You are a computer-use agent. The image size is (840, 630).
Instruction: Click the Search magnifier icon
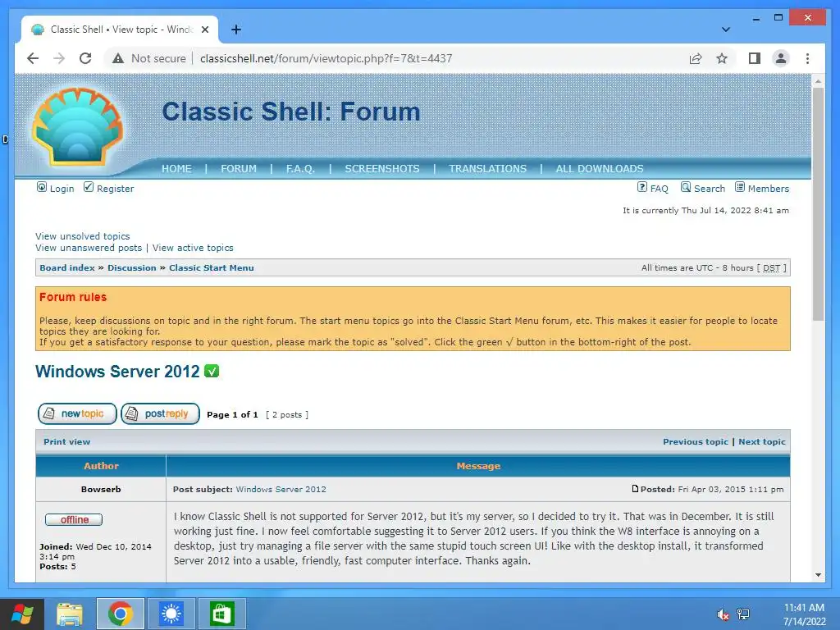coord(686,187)
